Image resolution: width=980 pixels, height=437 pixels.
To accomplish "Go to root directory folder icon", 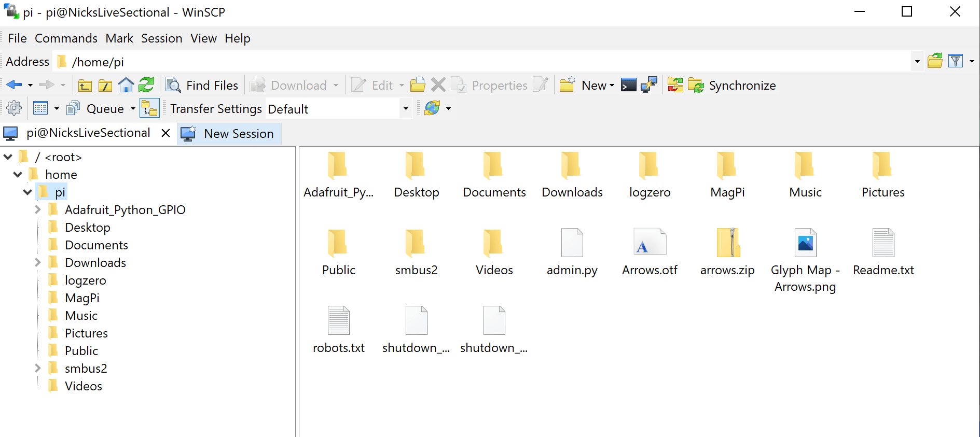I will 105,85.
